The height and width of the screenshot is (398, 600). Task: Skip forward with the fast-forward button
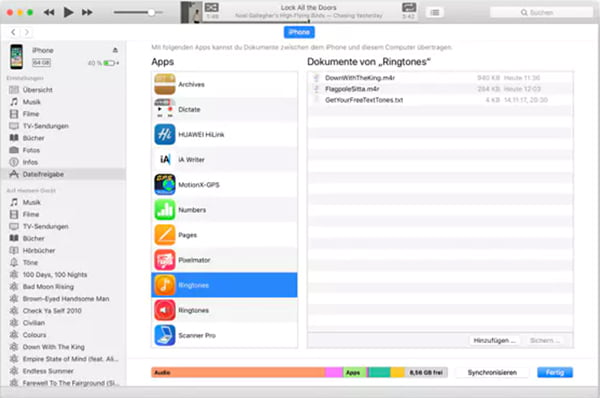tap(87, 13)
